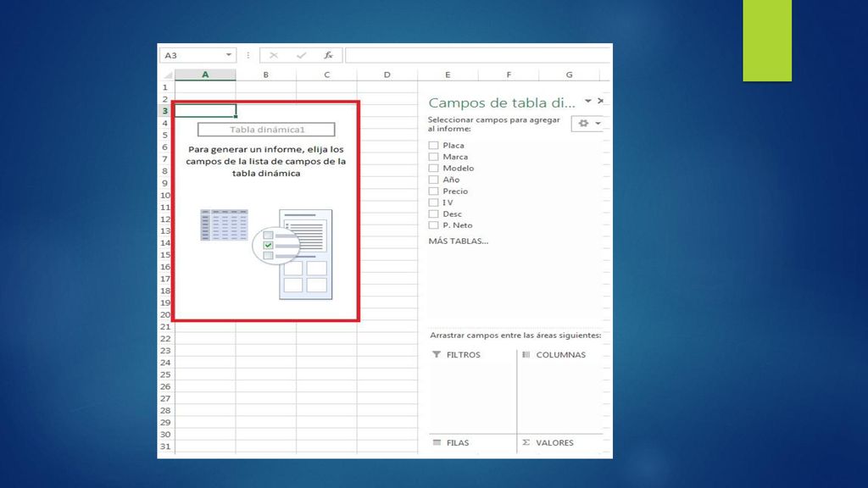Select row 1 header
This screenshot has height=488, width=868.
point(165,87)
